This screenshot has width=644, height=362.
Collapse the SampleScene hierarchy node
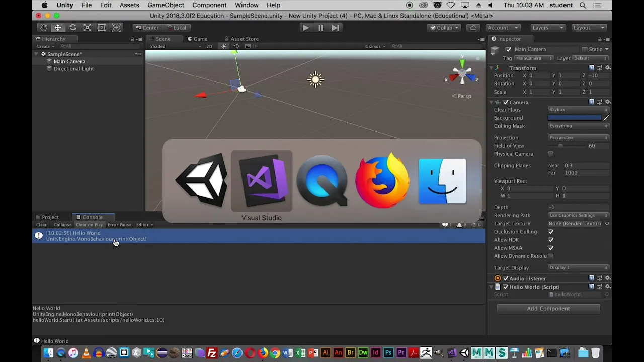(x=37, y=54)
